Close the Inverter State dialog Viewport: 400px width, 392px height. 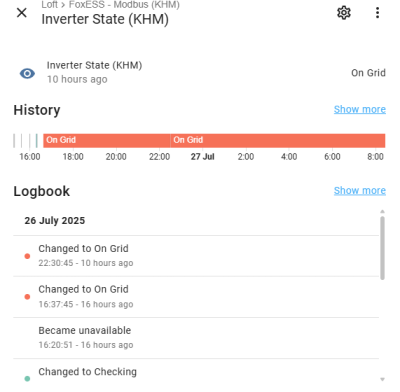click(22, 13)
